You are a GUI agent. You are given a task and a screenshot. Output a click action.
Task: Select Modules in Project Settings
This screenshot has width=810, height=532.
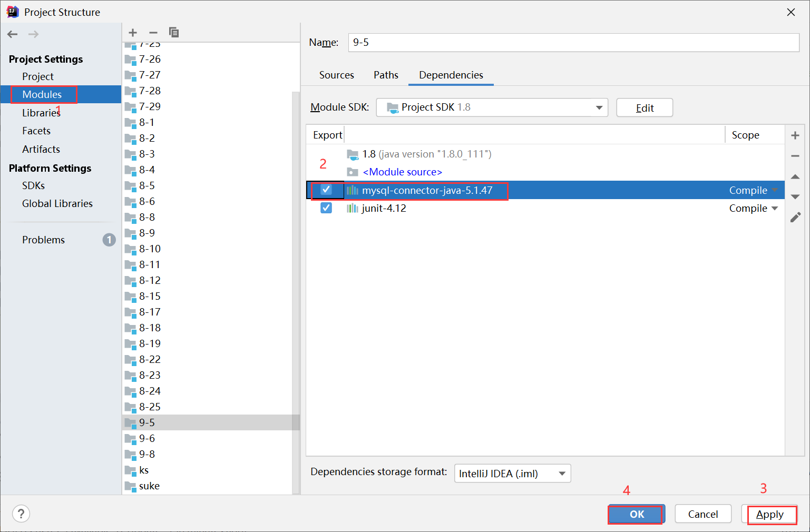[x=42, y=94]
